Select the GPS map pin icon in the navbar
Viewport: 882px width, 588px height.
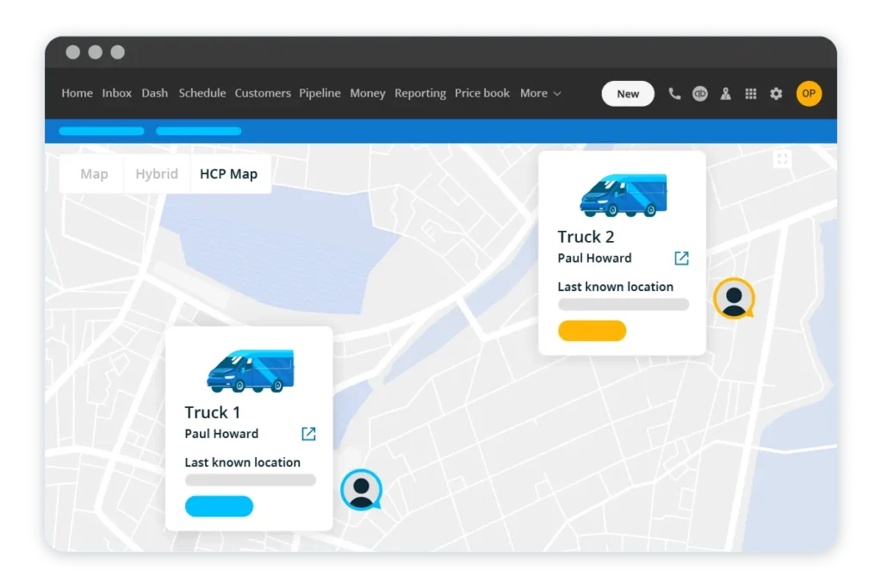[725, 93]
